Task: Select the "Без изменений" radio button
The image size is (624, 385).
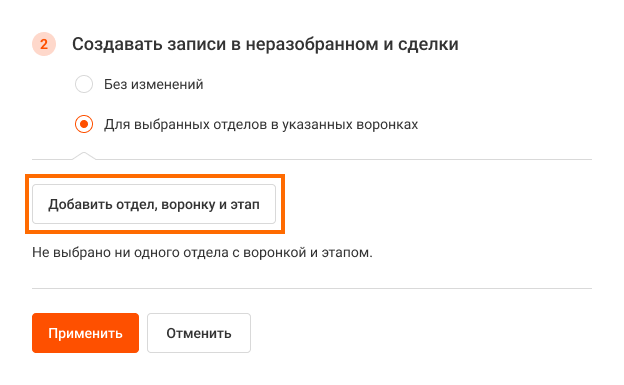Action: tap(84, 84)
